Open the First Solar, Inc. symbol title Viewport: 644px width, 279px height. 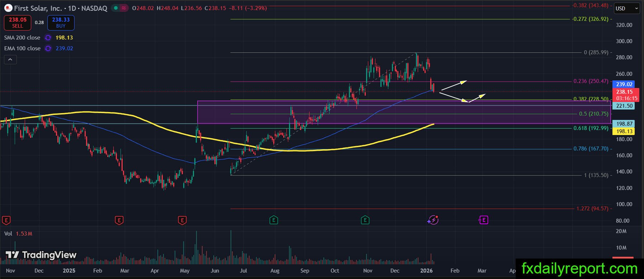coord(38,8)
